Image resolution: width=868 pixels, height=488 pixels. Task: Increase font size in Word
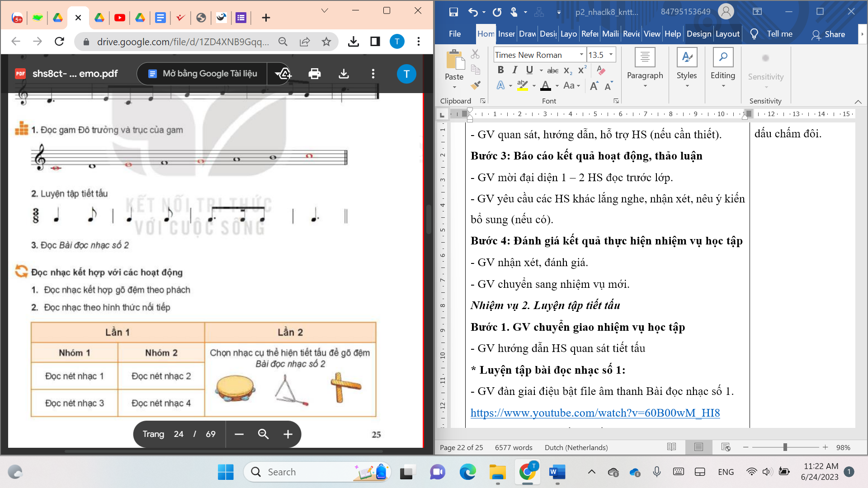[x=594, y=85]
